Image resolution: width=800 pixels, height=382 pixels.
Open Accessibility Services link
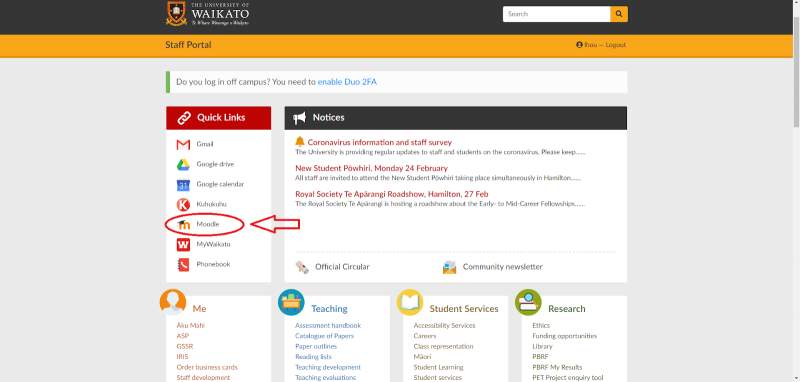click(x=444, y=325)
